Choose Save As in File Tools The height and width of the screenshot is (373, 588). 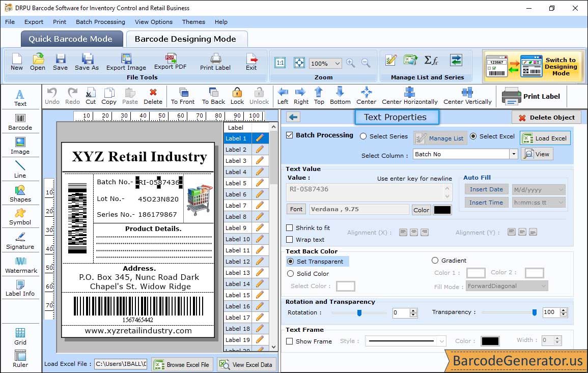(87, 62)
